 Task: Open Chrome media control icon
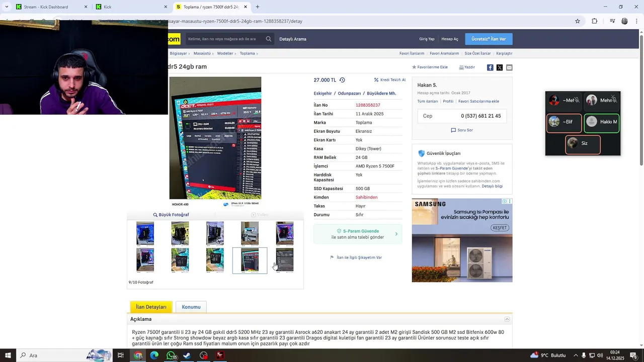612,21
